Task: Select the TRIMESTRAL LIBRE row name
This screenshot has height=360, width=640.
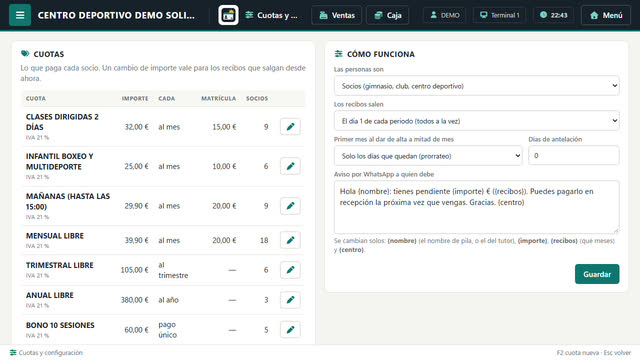Action: click(x=60, y=265)
